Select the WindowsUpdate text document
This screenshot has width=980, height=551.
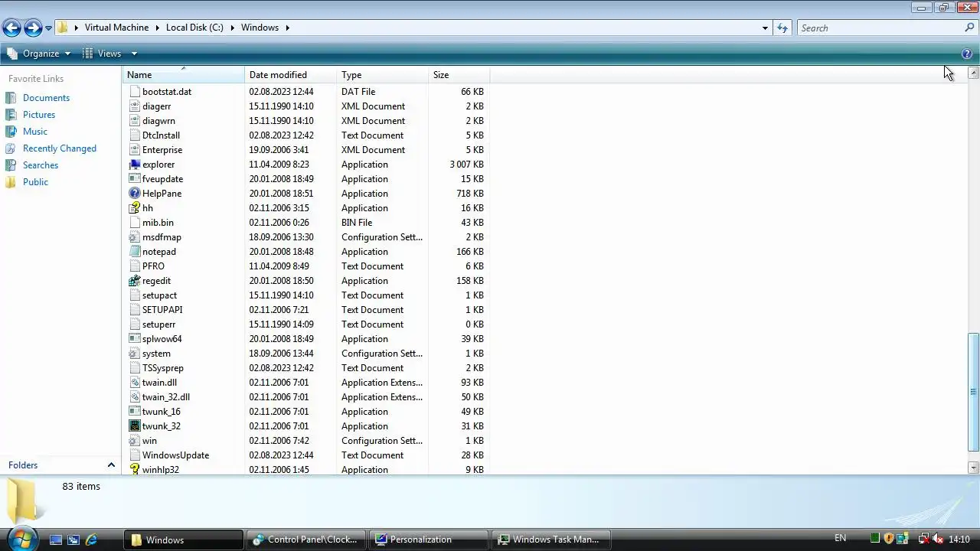tap(175, 455)
